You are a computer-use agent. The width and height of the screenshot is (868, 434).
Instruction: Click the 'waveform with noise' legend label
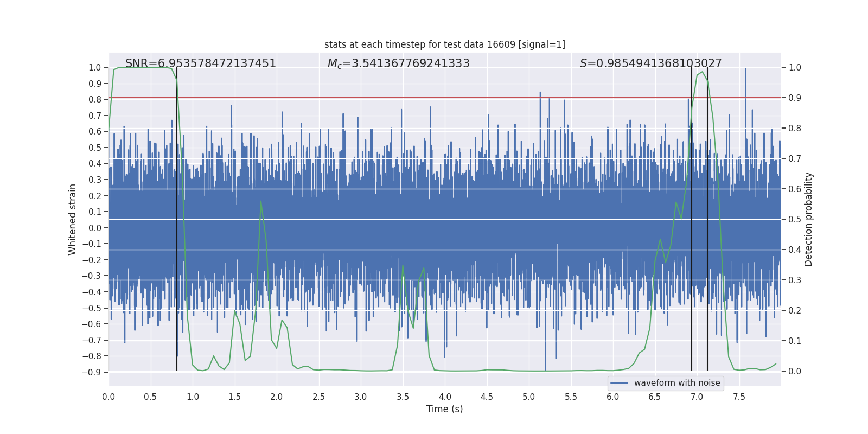pyautogui.click(x=676, y=383)
